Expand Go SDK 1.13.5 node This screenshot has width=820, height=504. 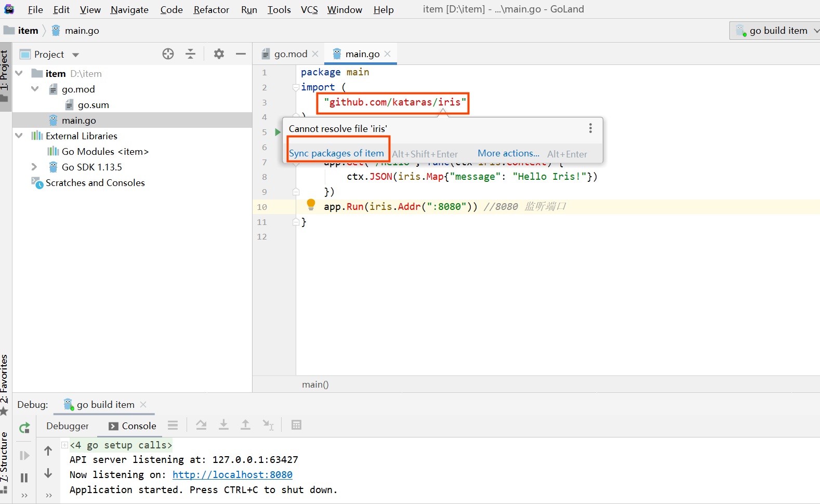tap(34, 167)
